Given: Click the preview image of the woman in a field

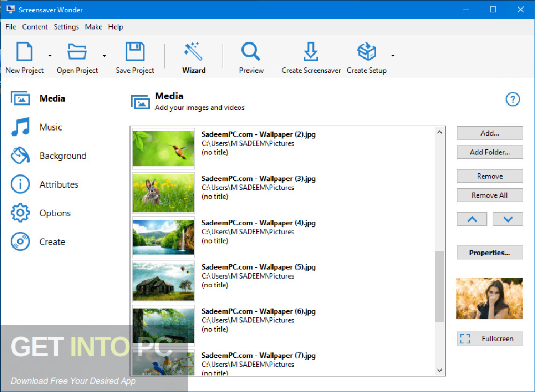Looking at the screenshot, I should (x=490, y=298).
